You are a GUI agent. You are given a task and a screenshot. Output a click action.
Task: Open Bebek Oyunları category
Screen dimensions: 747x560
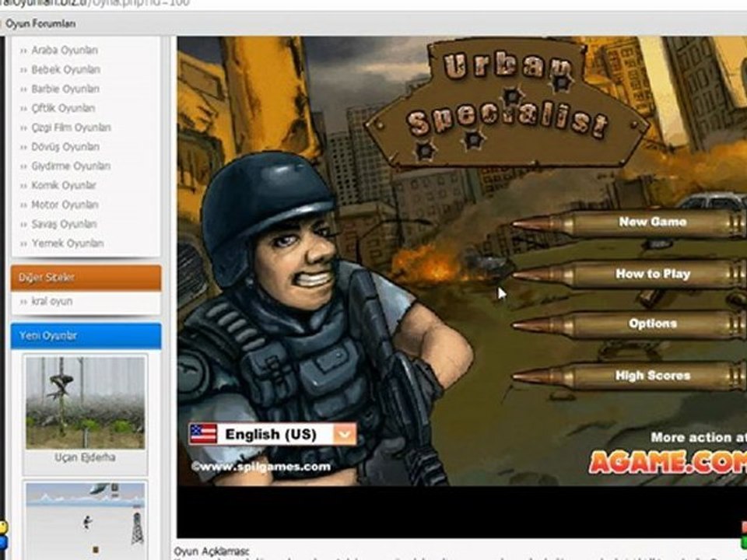[65, 69]
